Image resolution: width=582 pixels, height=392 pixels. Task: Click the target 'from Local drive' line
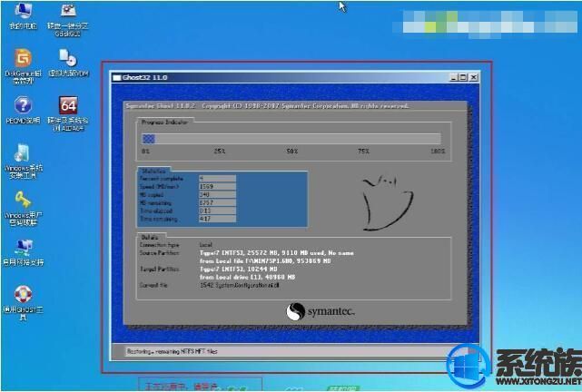pos(247,277)
